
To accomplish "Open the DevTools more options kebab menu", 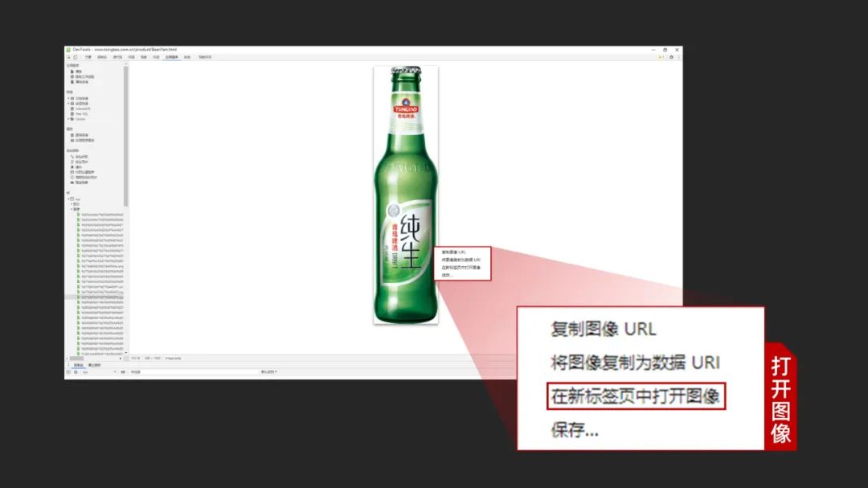I will tap(678, 57).
